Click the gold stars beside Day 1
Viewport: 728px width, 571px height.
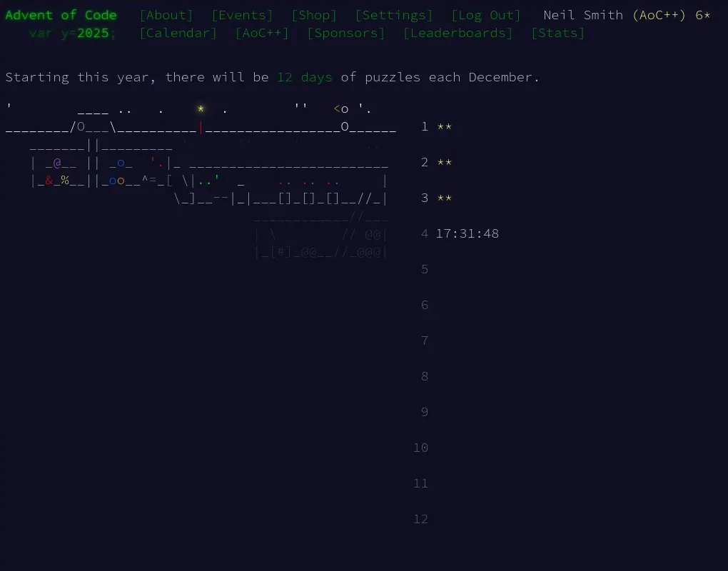tap(443, 127)
